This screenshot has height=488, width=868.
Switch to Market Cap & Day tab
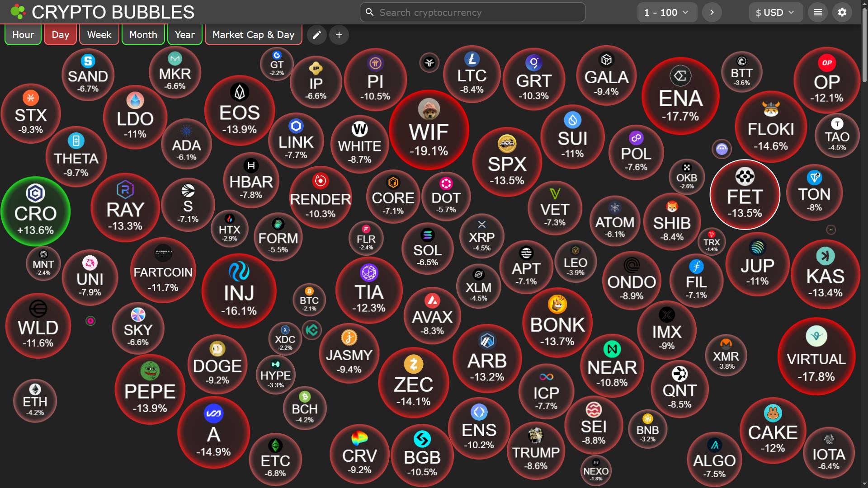click(x=254, y=35)
